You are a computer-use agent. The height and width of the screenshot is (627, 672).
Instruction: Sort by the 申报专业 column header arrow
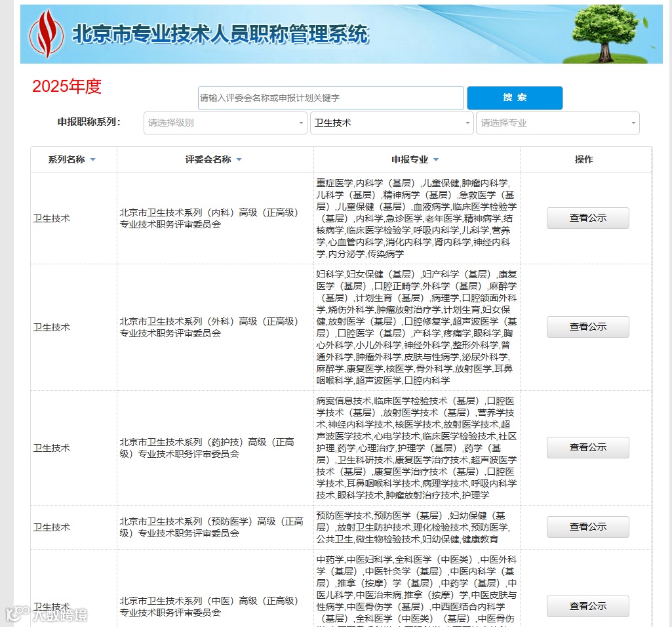(x=436, y=159)
